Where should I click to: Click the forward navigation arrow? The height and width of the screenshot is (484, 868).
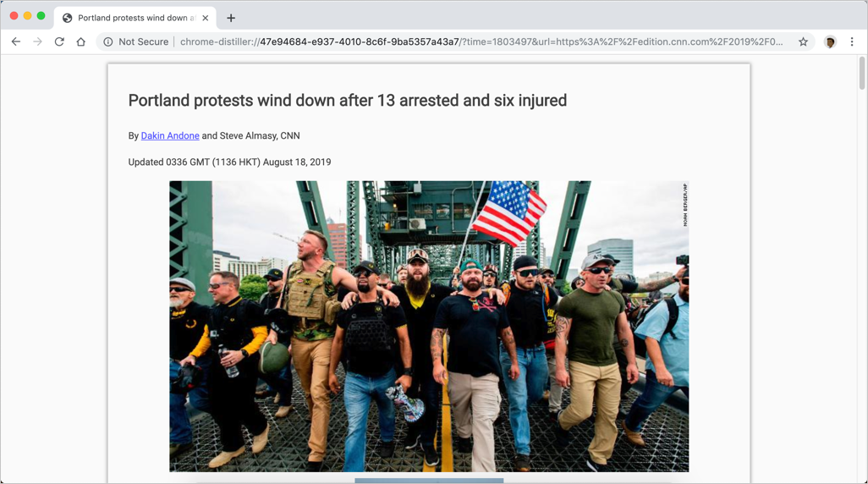pyautogui.click(x=37, y=41)
